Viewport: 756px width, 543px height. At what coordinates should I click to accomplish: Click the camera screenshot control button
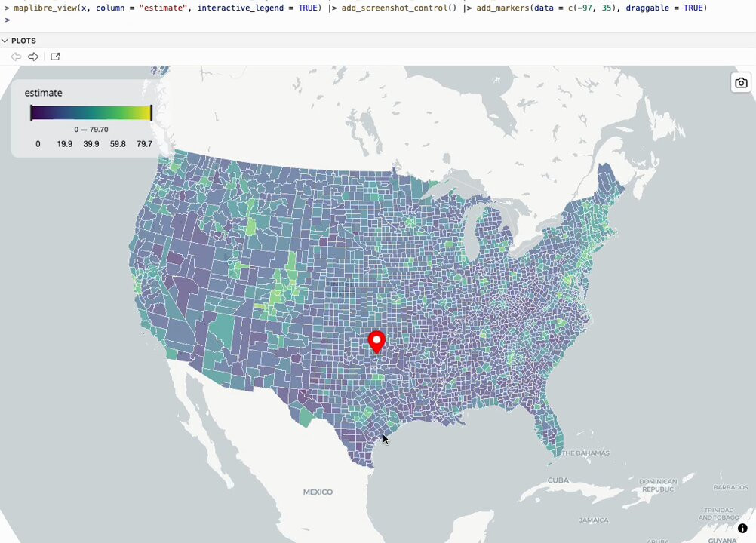741,83
